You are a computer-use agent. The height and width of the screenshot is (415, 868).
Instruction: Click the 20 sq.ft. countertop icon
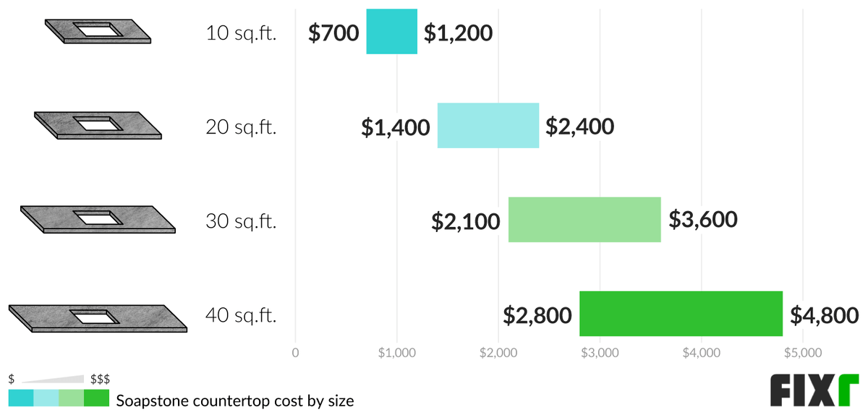coord(98,125)
